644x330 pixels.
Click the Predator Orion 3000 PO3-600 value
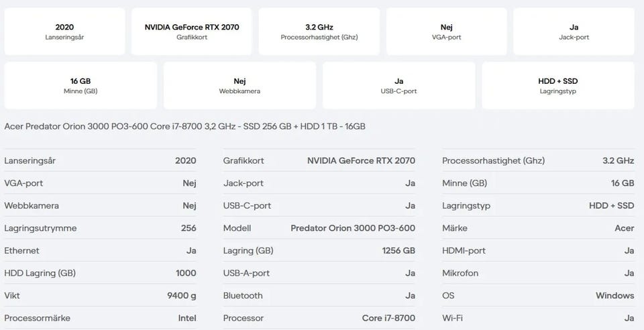pos(353,228)
